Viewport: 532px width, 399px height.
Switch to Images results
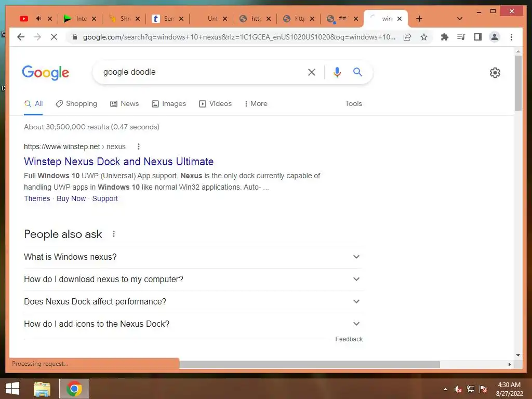point(169,104)
